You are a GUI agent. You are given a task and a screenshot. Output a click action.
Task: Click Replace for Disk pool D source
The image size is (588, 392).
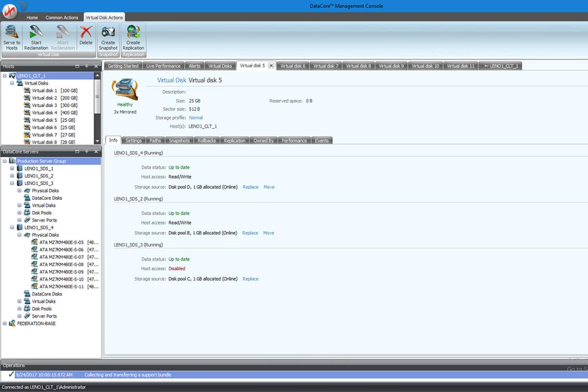(250, 187)
